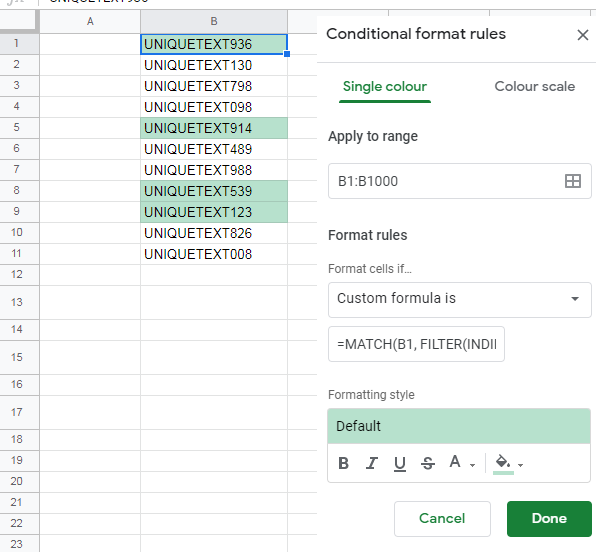
Task: Click the Done button
Action: click(549, 519)
